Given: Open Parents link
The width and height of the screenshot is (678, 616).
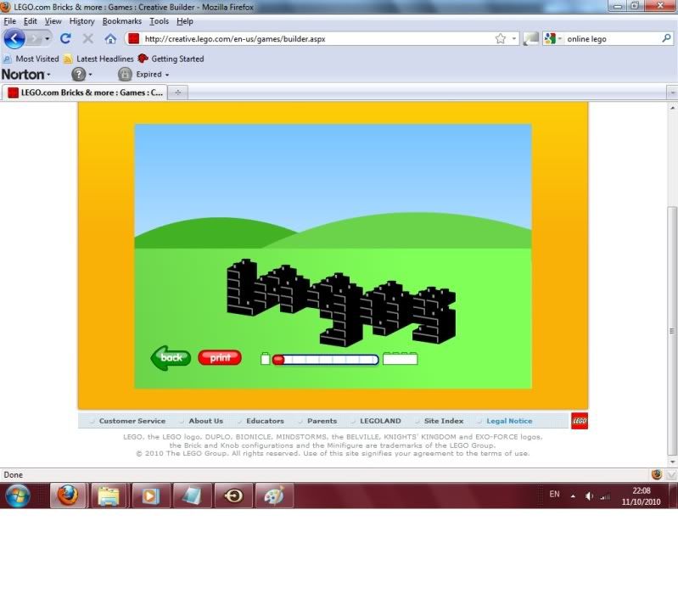Looking at the screenshot, I should 322,421.
